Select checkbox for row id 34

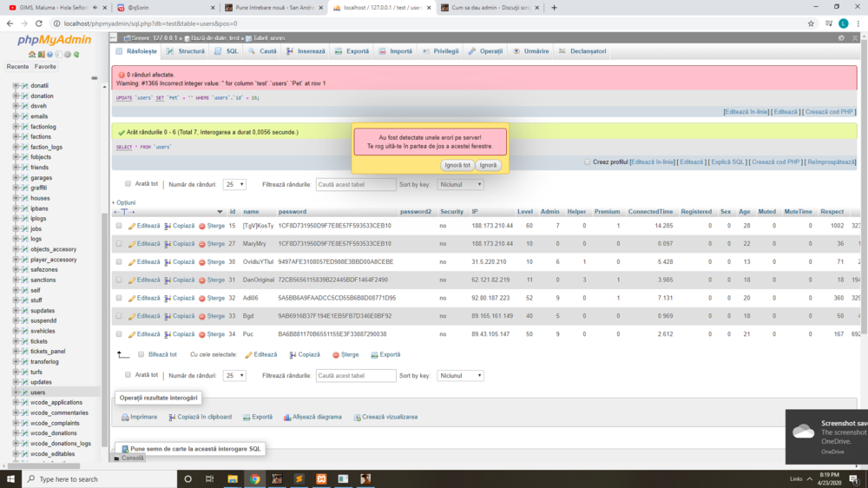click(119, 334)
